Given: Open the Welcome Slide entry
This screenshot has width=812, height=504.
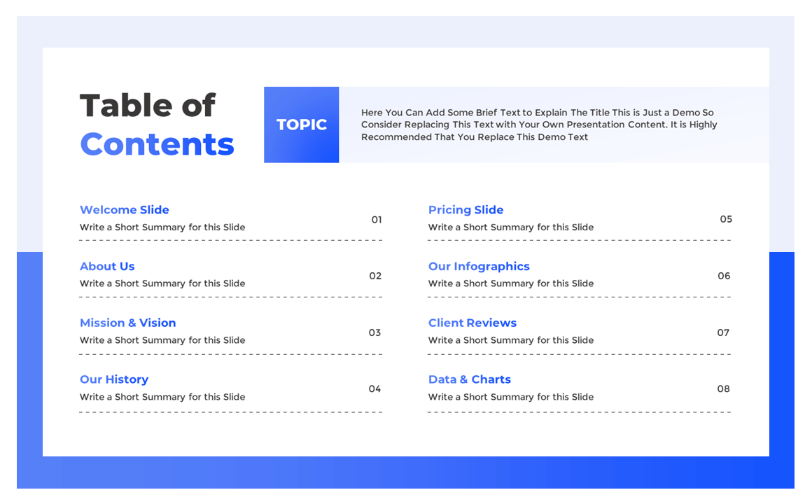Looking at the screenshot, I should tap(125, 210).
